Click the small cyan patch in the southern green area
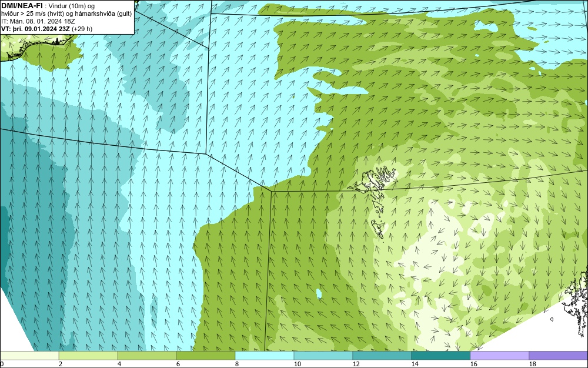 (319, 294)
